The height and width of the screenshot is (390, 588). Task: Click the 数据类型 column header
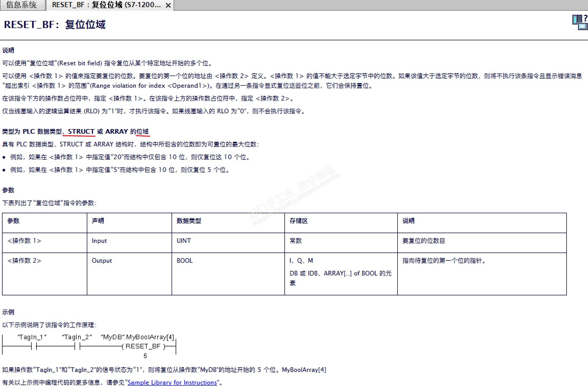pyautogui.click(x=189, y=221)
